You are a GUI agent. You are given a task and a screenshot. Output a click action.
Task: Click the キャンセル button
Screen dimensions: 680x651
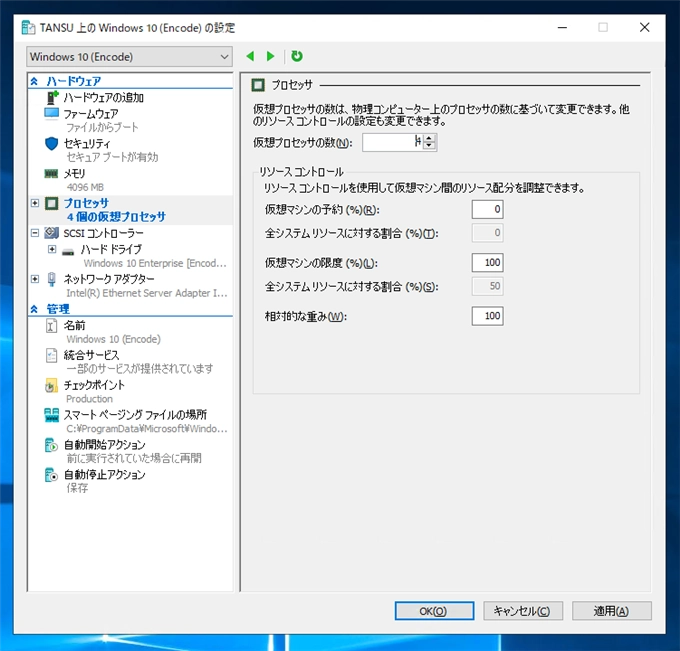pos(523,611)
